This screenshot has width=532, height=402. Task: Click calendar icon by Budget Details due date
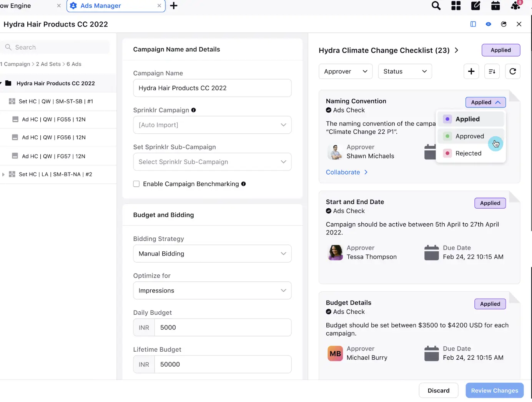point(432,354)
